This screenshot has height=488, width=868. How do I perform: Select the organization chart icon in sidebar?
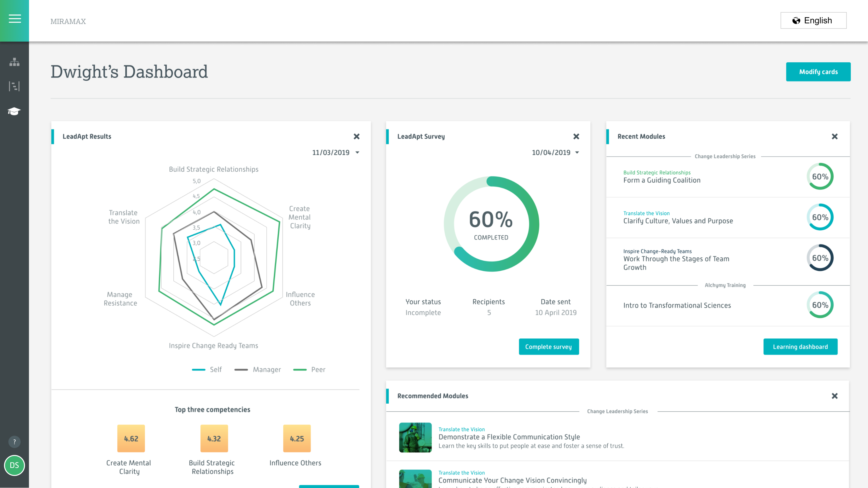[14, 62]
